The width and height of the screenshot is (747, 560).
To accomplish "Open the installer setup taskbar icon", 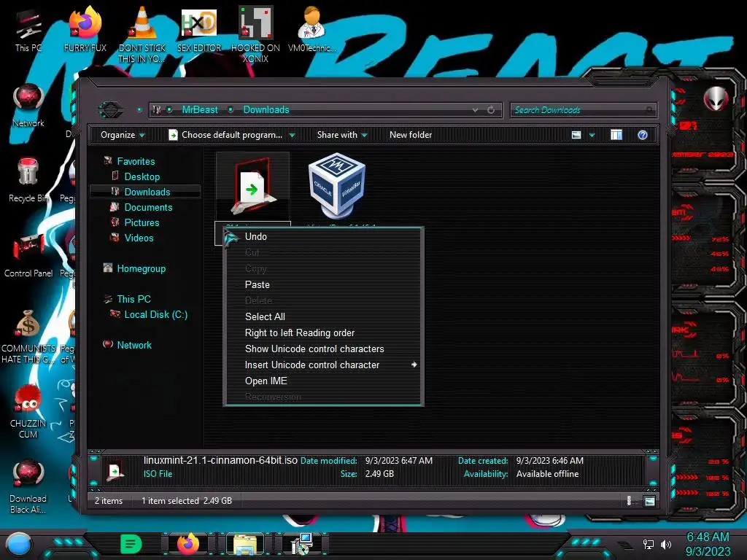I will [x=301, y=544].
